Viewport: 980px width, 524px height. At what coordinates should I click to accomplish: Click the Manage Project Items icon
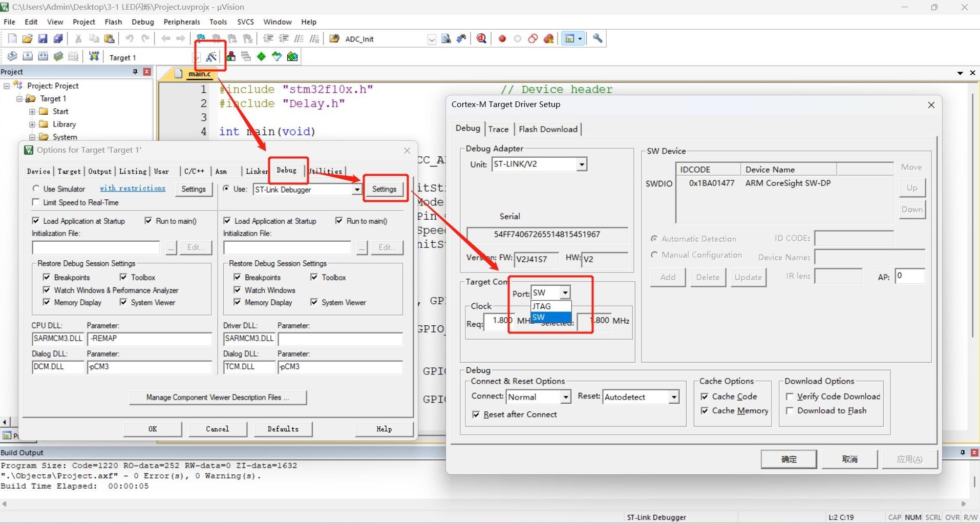[231, 56]
